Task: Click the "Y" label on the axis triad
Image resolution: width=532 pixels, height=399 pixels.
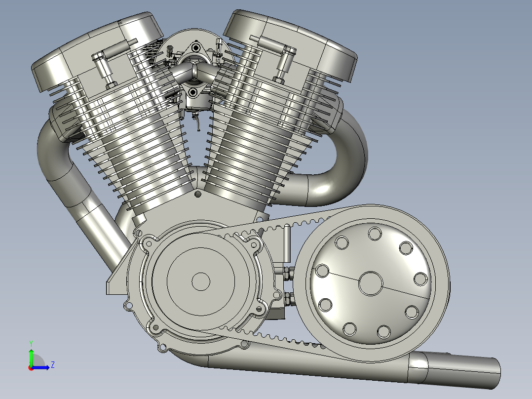Action: [x=31, y=343]
